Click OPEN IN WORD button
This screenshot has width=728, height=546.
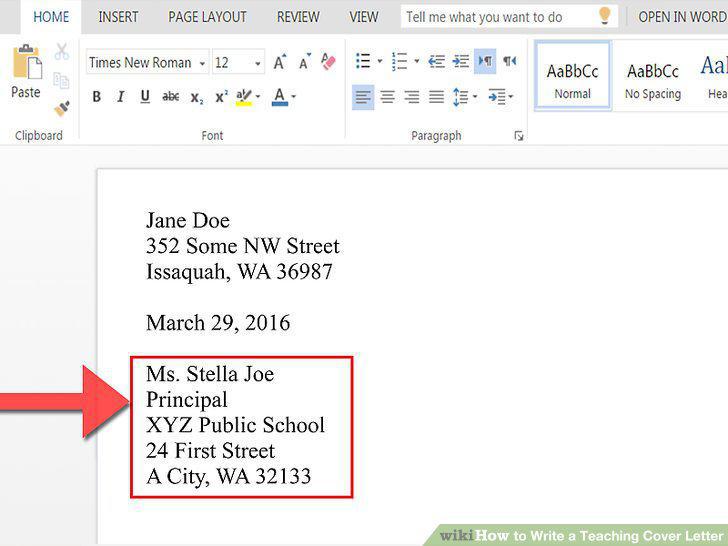point(682,17)
